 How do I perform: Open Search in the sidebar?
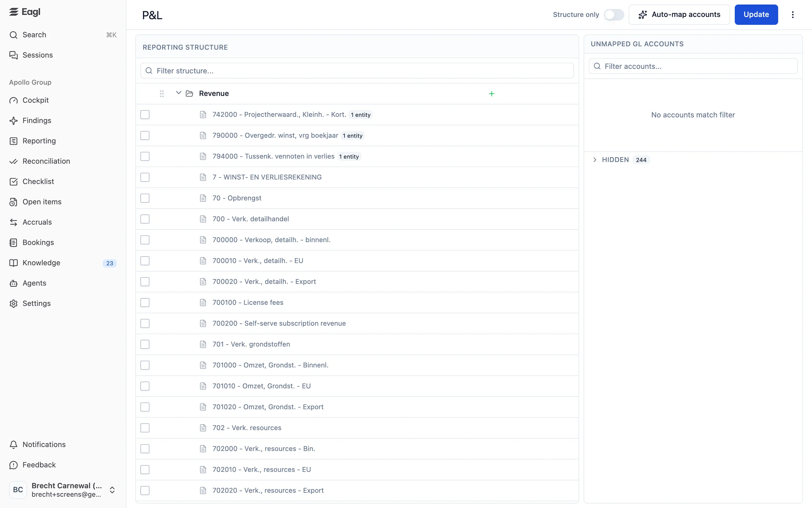click(x=63, y=35)
